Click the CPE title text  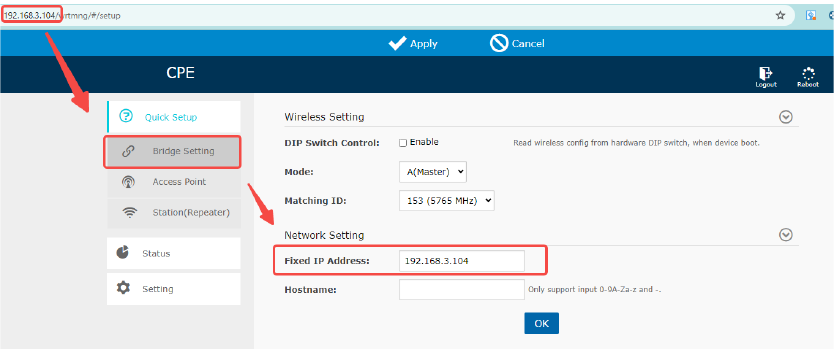181,73
